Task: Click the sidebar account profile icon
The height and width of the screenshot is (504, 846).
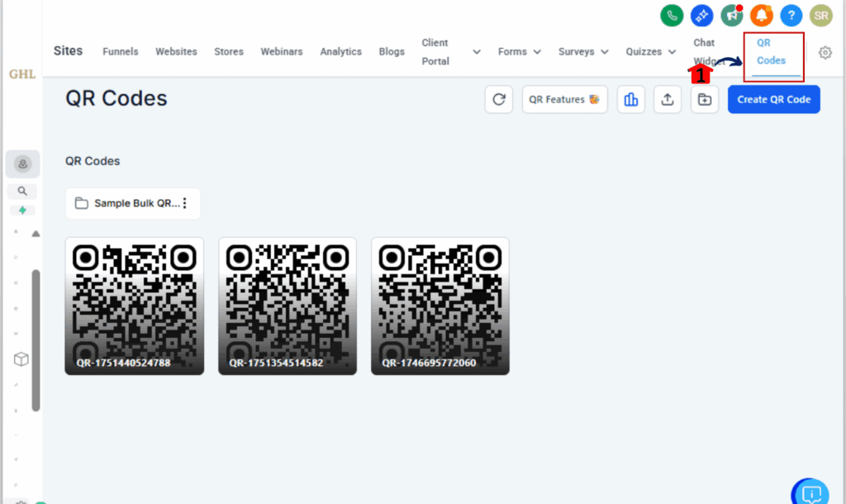Action: [x=22, y=164]
